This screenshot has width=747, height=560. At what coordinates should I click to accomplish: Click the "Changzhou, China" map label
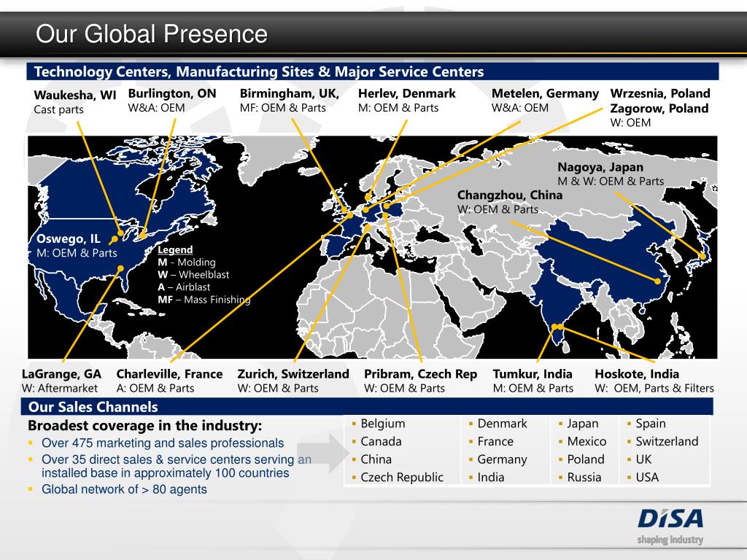[510, 195]
